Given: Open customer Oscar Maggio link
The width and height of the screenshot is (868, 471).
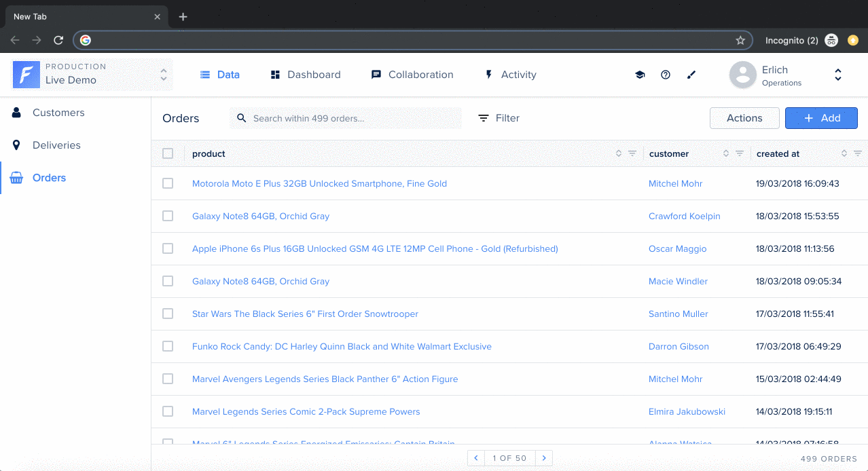Looking at the screenshot, I should click(x=678, y=248).
